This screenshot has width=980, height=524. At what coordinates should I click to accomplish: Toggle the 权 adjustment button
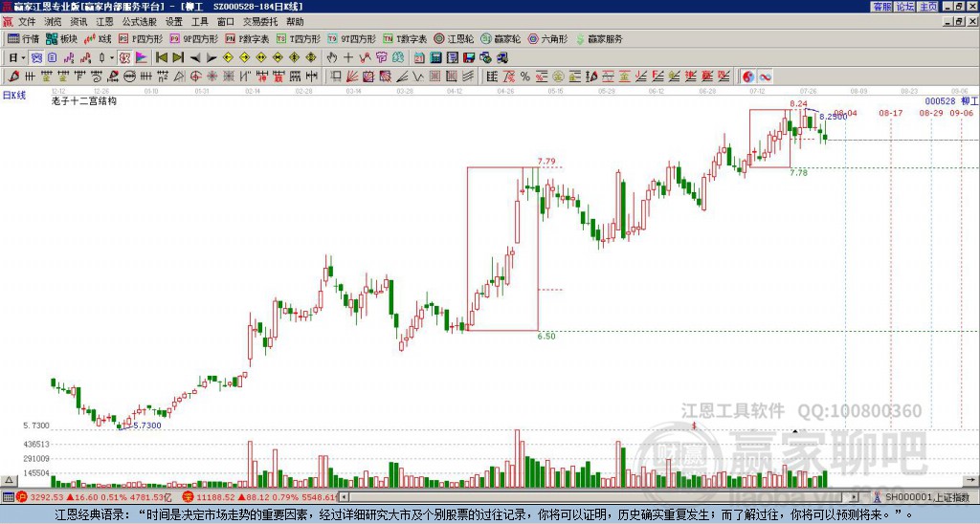[124, 58]
